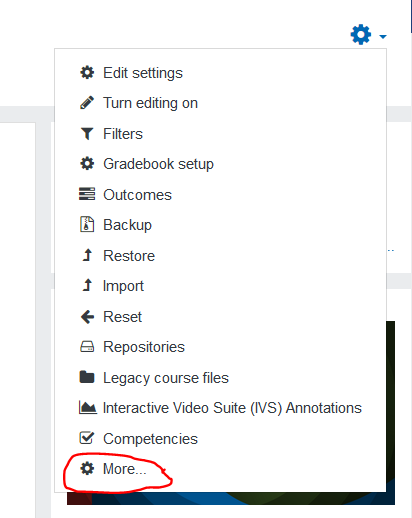This screenshot has width=412, height=518.
Task: Click the small caret beside the gear
Action: coord(383,36)
